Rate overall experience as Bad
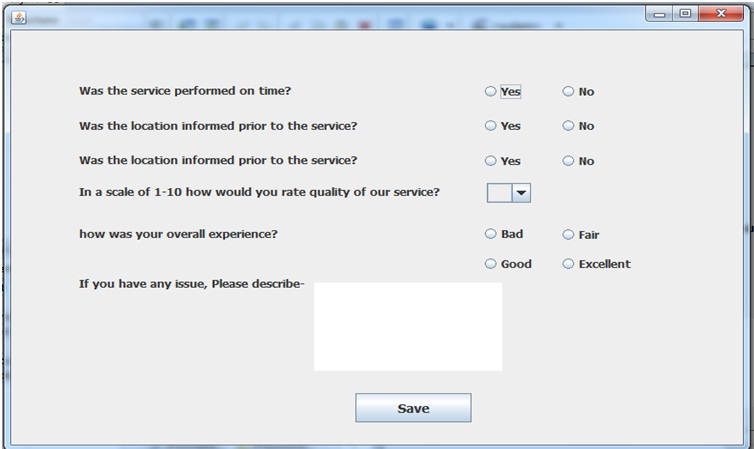 491,234
